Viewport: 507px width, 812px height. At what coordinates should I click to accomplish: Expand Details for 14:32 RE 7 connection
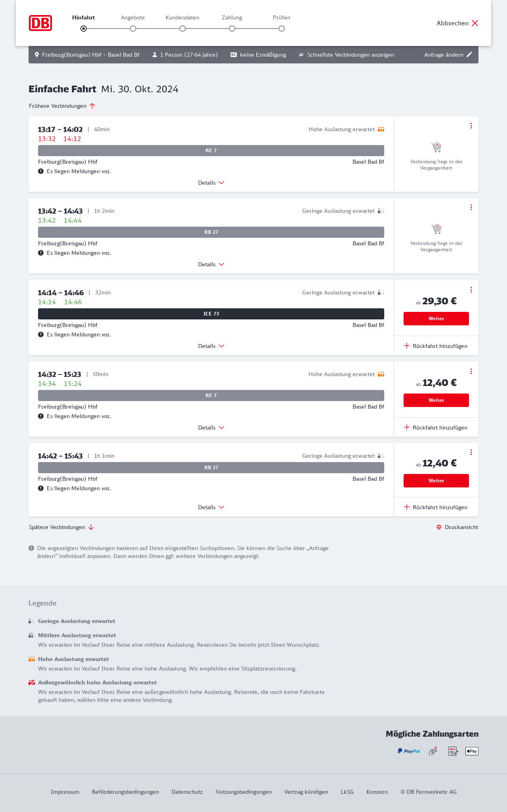pyautogui.click(x=211, y=428)
